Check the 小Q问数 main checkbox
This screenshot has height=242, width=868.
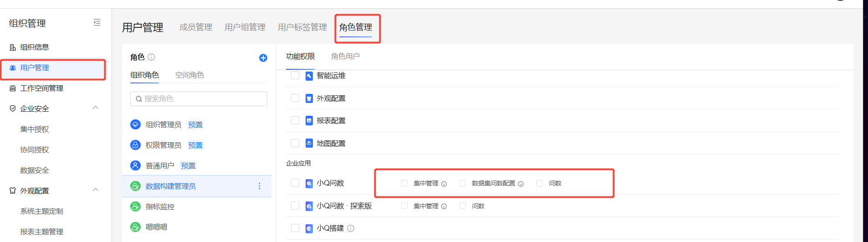click(295, 183)
